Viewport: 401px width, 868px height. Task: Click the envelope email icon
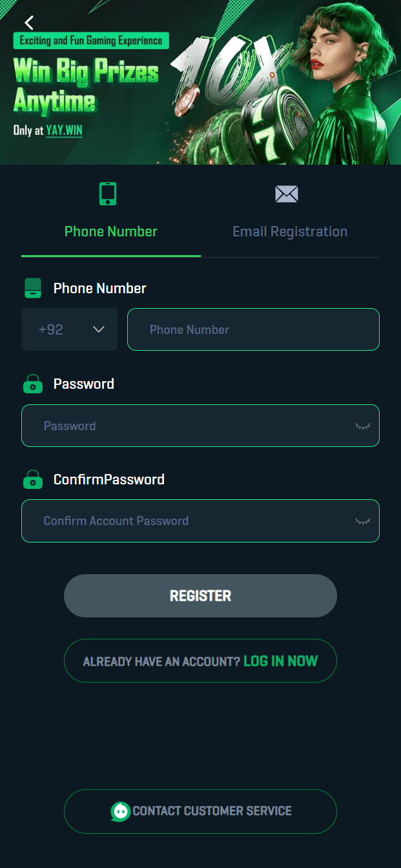pyautogui.click(x=286, y=194)
